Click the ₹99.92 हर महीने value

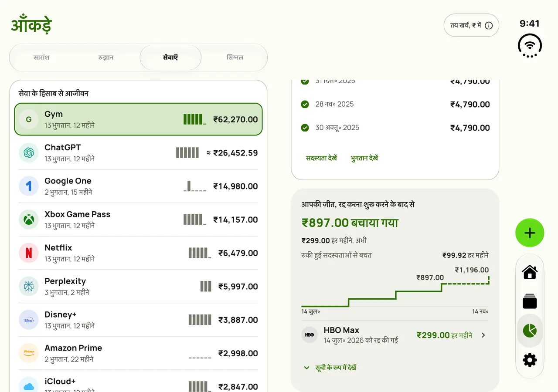click(466, 255)
